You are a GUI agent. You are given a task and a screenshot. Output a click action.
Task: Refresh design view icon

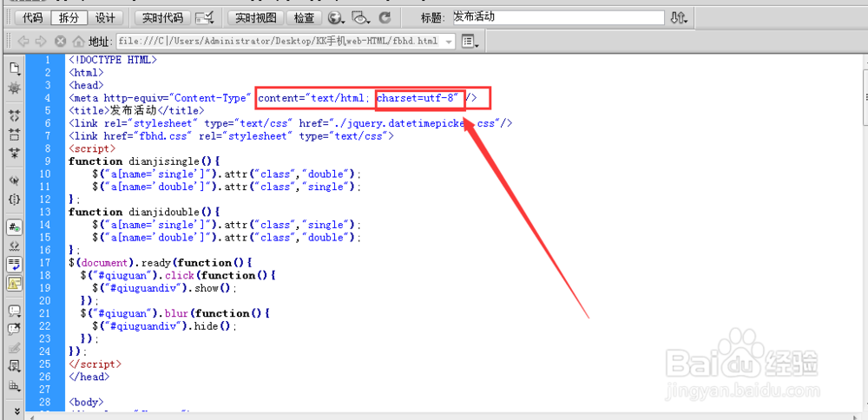point(385,18)
